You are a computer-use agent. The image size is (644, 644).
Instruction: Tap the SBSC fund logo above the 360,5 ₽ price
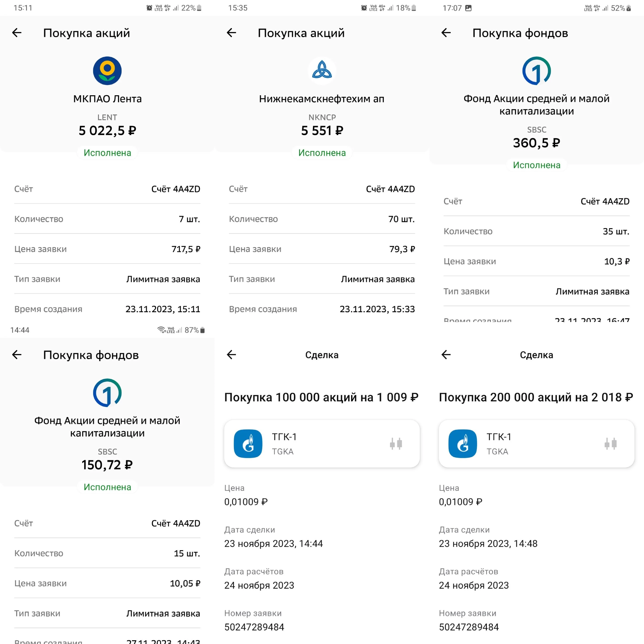click(537, 71)
